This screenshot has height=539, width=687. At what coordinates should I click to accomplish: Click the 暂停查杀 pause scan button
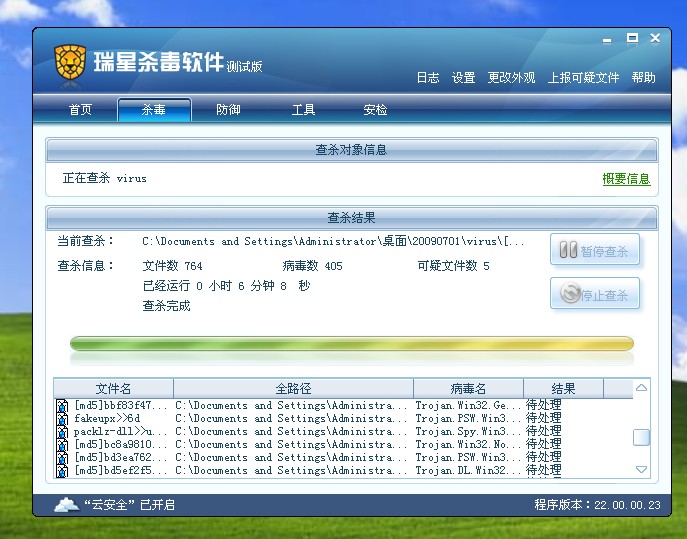click(x=595, y=250)
